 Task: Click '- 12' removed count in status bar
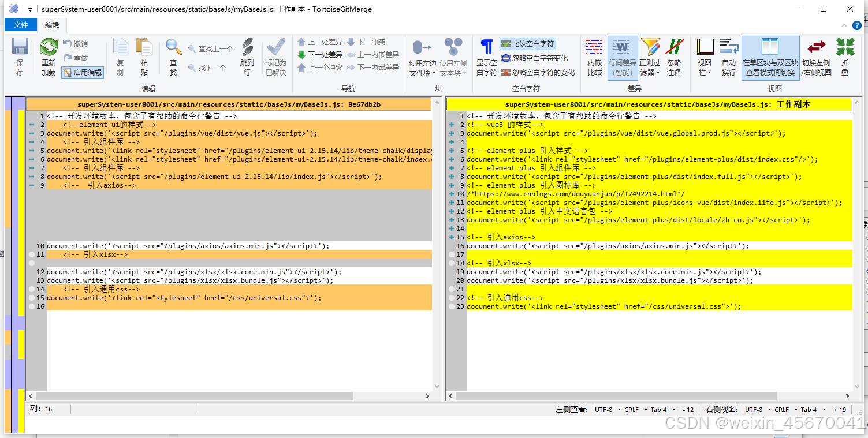pos(688,410)
